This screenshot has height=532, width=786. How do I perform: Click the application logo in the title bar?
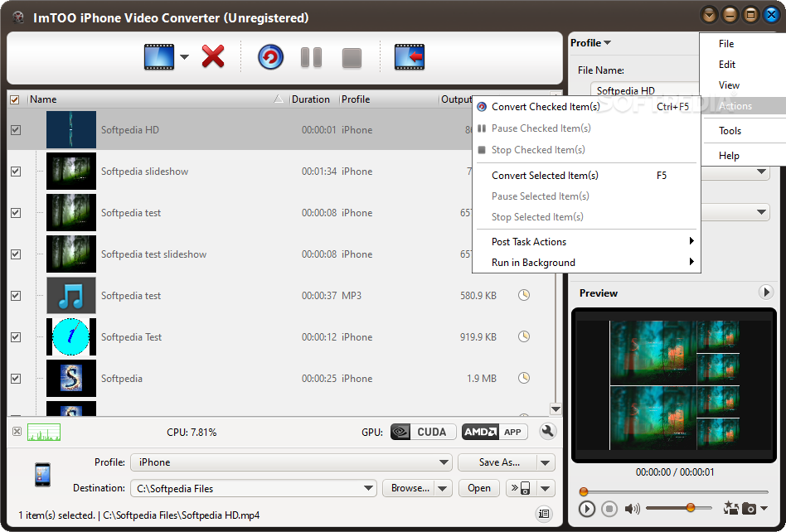tap(19, 18)
